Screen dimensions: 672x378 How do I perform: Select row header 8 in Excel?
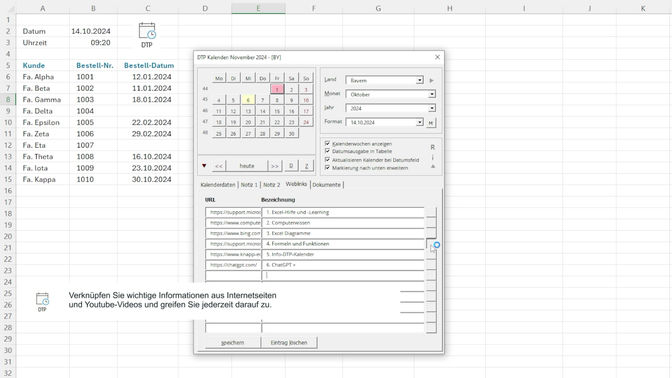point(8,99)
